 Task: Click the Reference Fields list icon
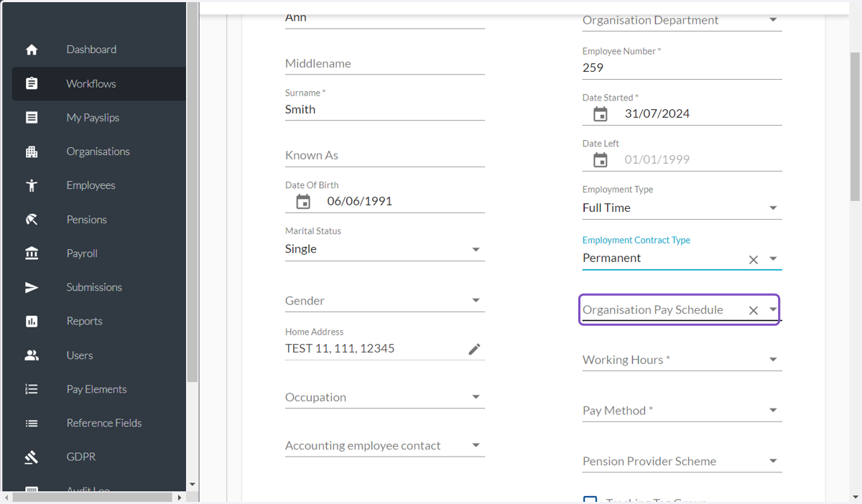point(32,423)
